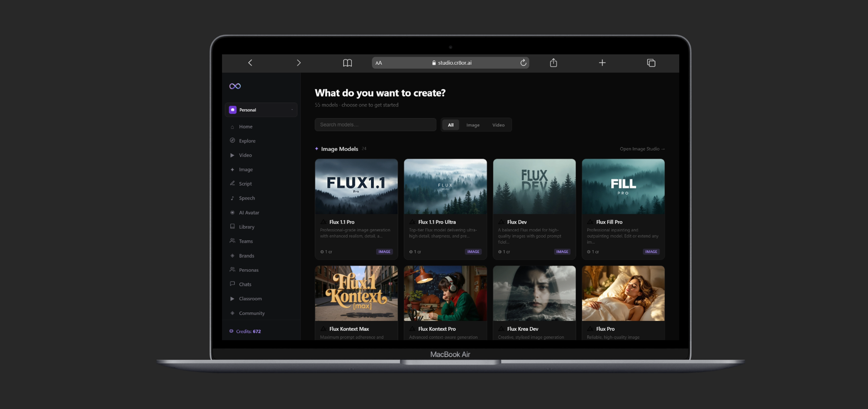This screenshot has width=868, height=409.
Task: Click the Brands diamond icon
Action: pos(232,256)
